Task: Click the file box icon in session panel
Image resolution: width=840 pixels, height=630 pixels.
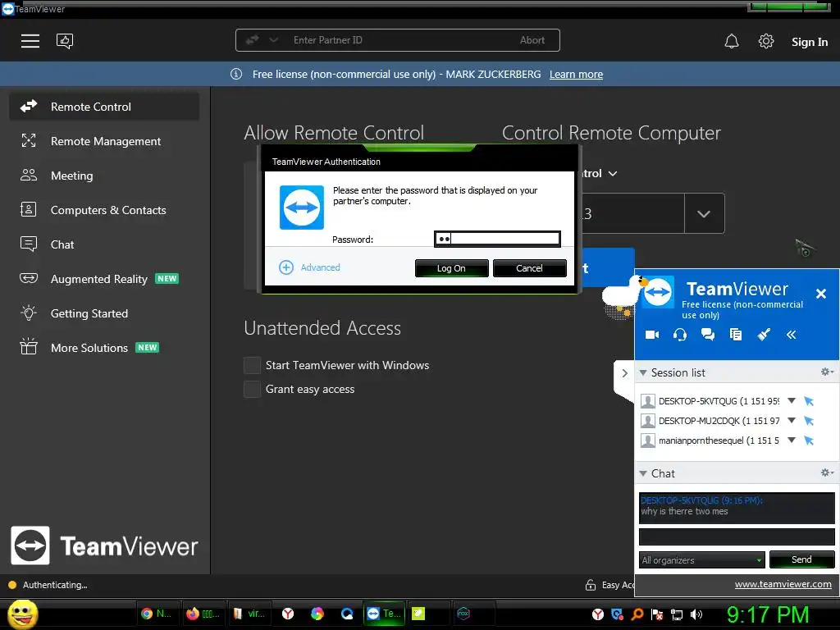Action: tap(736, 335)
